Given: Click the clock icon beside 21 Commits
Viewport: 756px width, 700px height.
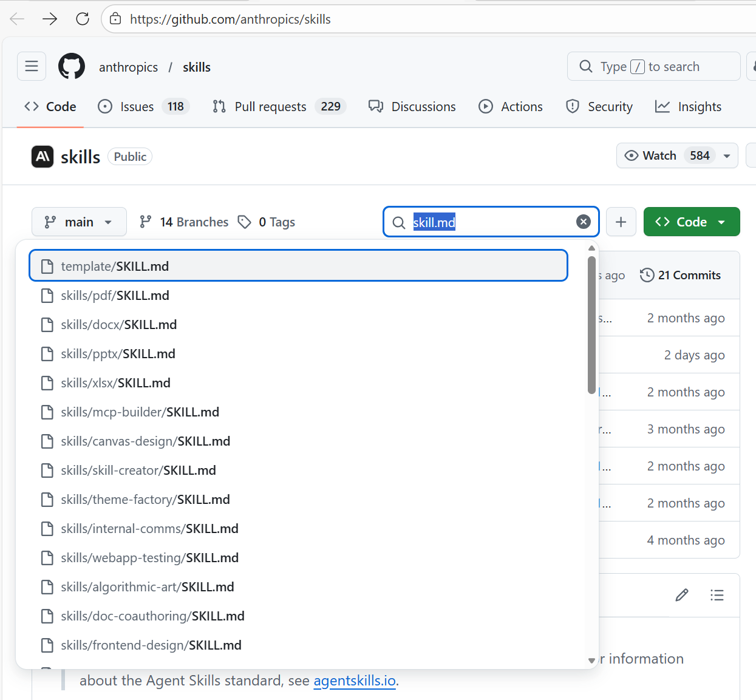Looking at the screenshot, I should [647, 275].
